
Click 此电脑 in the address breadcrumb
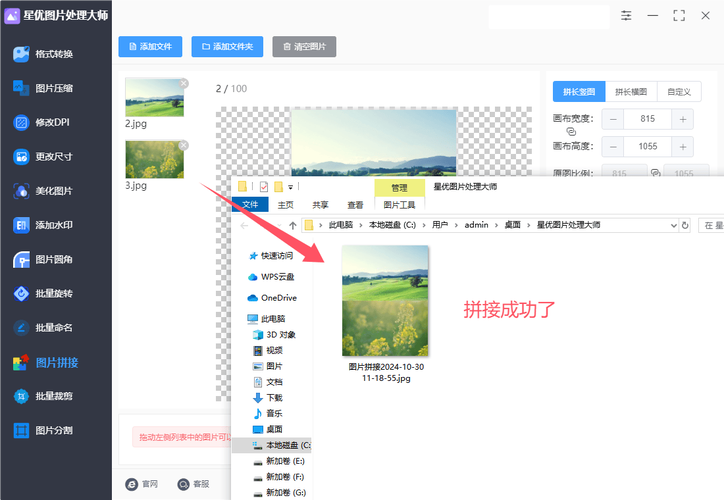341,225
